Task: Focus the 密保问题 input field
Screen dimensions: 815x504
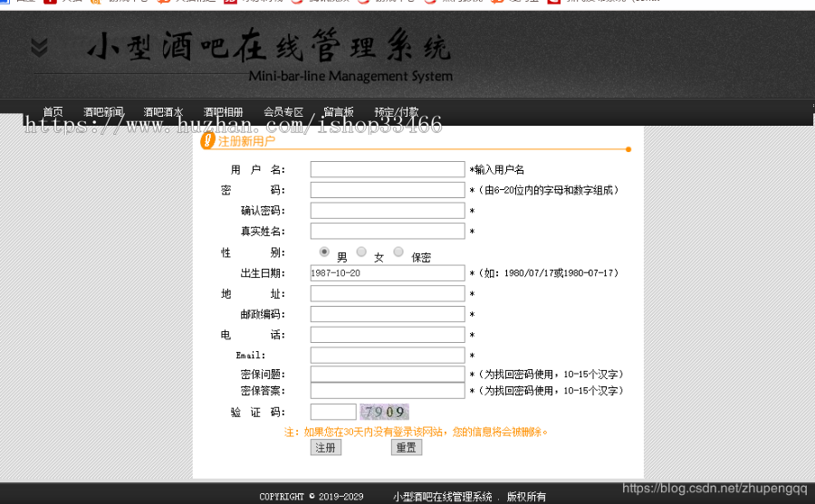Action: (388, 374)
